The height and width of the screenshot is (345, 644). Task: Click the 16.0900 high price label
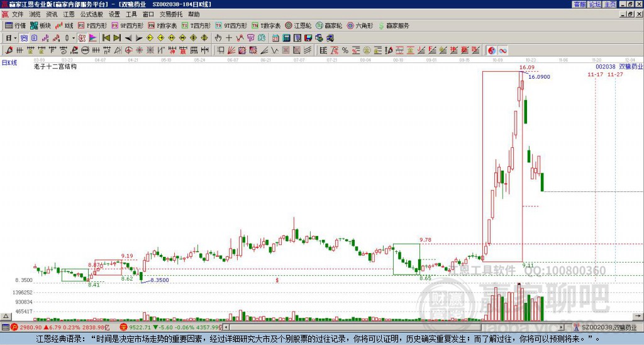(x=539, y=77)
